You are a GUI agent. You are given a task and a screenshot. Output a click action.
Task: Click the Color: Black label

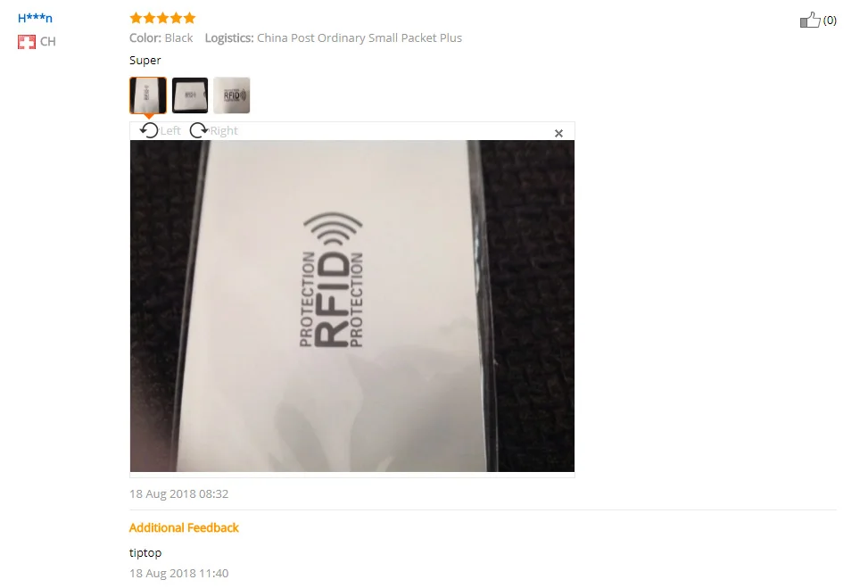161,38
